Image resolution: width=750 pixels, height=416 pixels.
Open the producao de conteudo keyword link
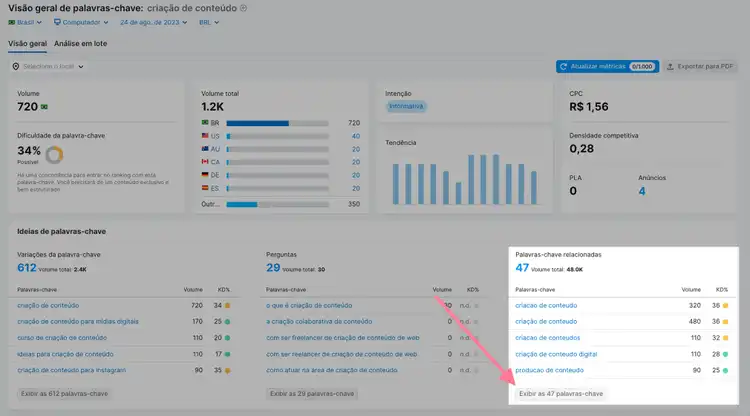pyautogui.click(x=550, y=370)
